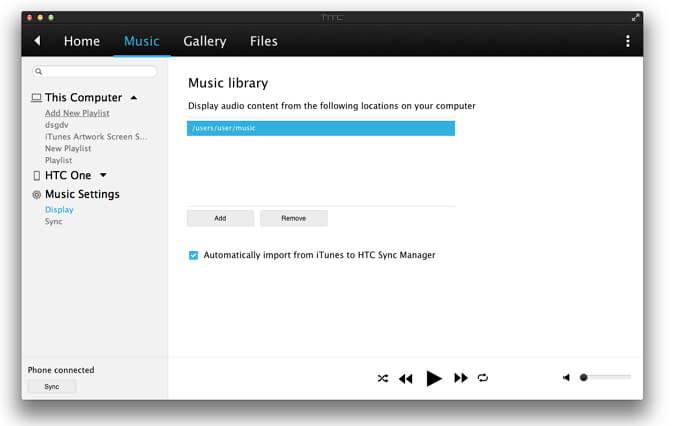
Task: Click the search magnifier icon
Action: [38, 71]
